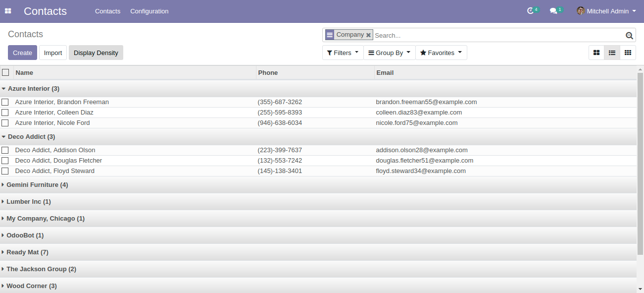Switch to the grid view icon
Viewport: 644px width, 293px height.
628,53
